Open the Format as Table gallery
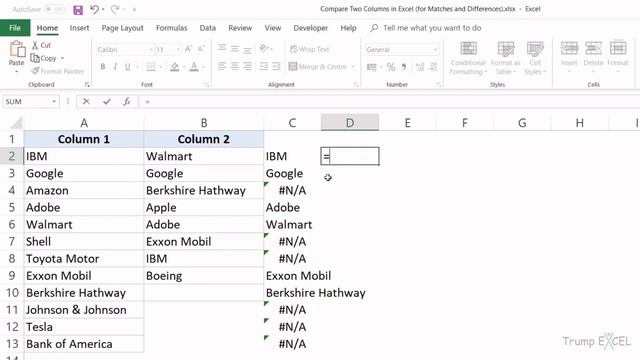The image size is (640, 360). tap(505, 58)
